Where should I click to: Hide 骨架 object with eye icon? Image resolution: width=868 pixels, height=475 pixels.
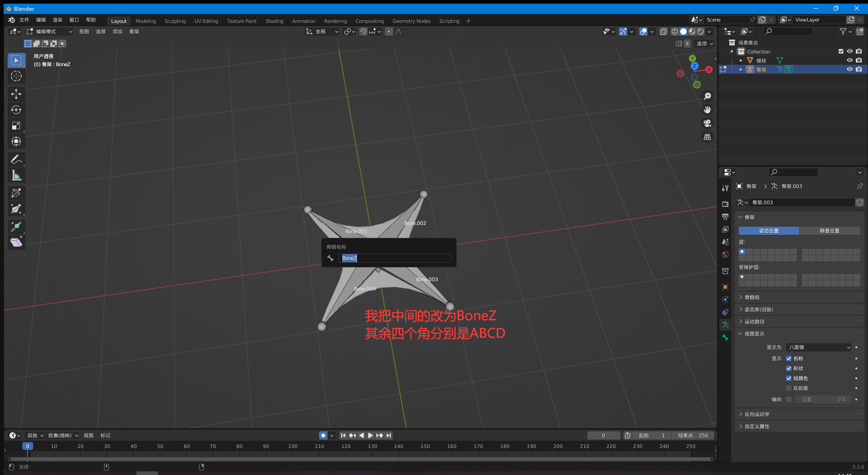point(850,69)
